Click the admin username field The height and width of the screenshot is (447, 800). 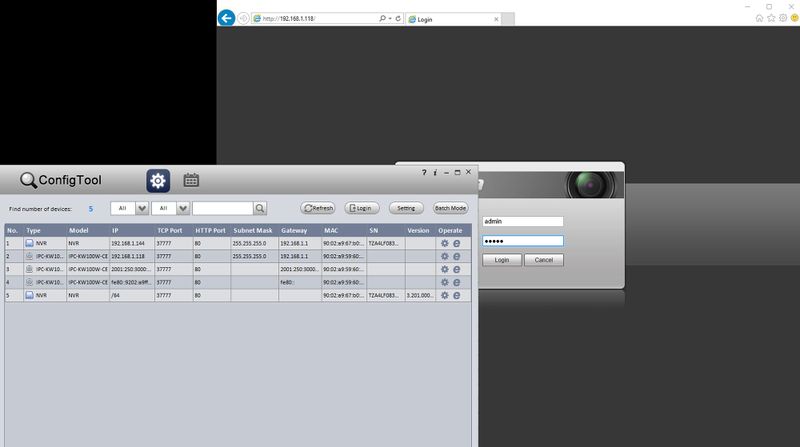click(x=523, y=221)
